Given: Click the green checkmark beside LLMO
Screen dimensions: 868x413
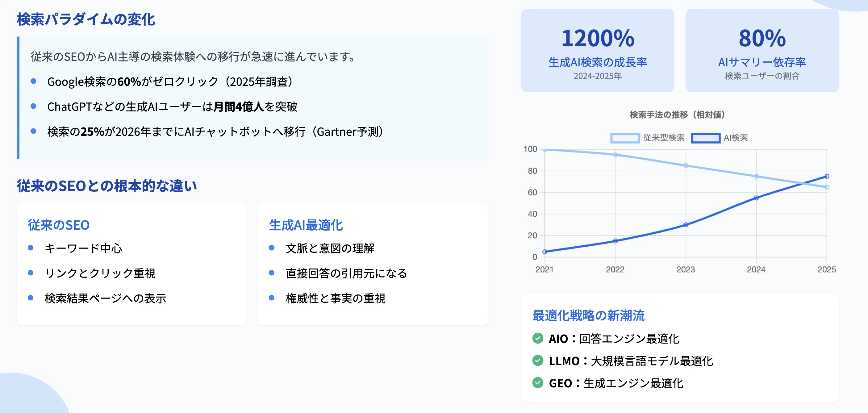Looking at the screenshot, I should click(537, 361).
